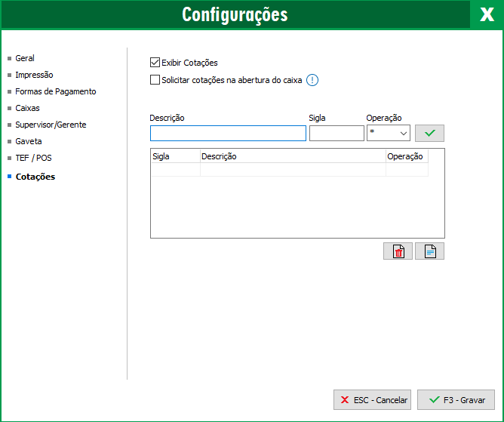Select TEF / POS in sidebar
504x422 pixels.
[33, 158]
